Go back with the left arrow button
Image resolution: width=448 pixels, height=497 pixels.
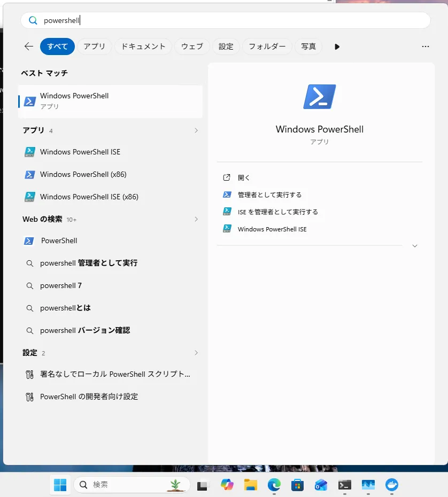point(29,46)
